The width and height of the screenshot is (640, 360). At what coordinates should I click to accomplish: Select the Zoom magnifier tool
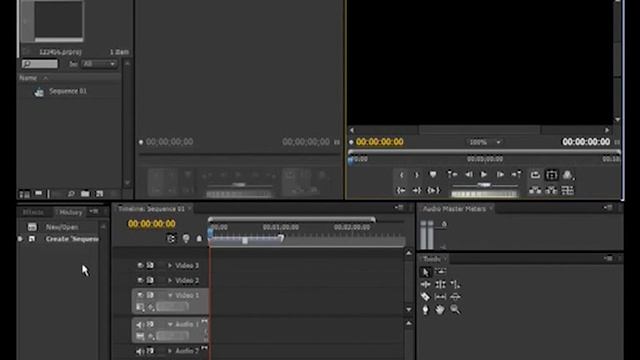[455, 310]
